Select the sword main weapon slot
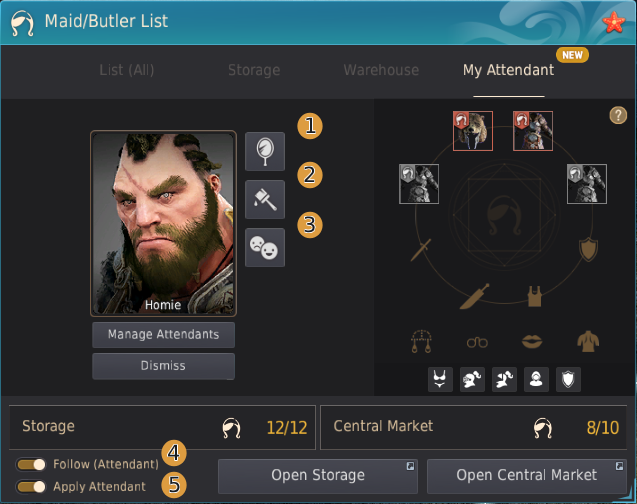The image size is (637, 504). (421, 250)
